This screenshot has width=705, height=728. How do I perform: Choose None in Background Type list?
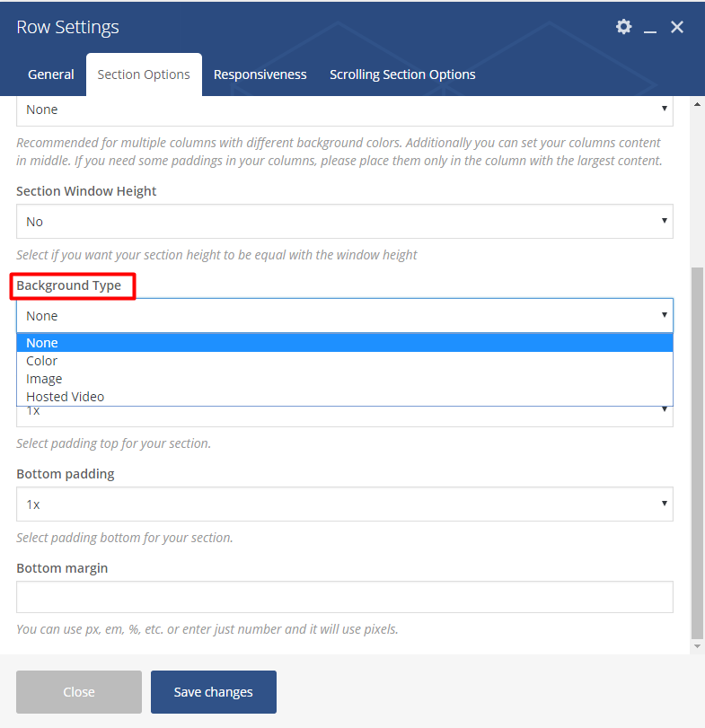pyautogui.click(x=345, y=343)
